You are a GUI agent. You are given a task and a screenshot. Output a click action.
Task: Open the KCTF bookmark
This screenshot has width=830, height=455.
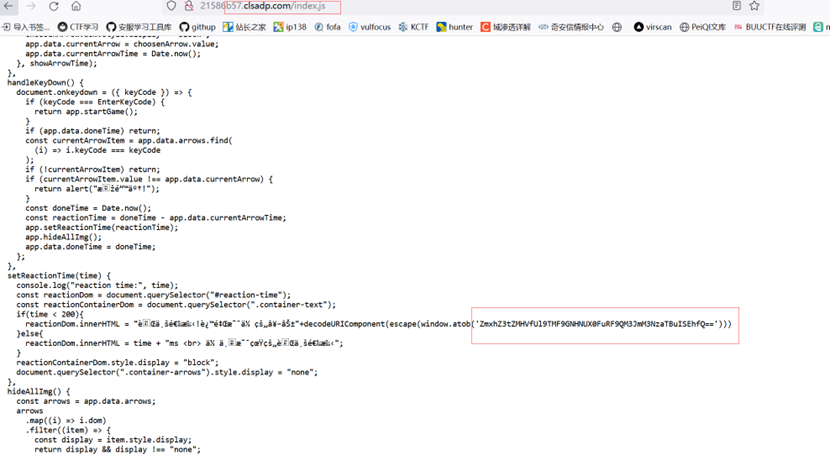pos(413,27)
